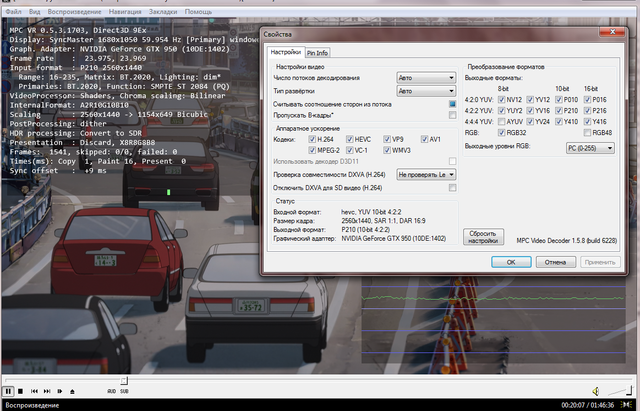Adjust the volume slider handle
This screenshot has width=640, height=411.
tap(630, 389)
